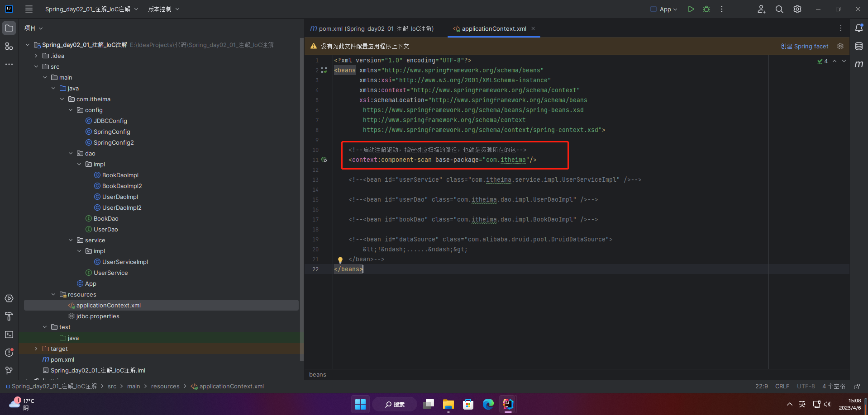Open the Project tool window icon
868x415 pixels.
tap(9, 28)
